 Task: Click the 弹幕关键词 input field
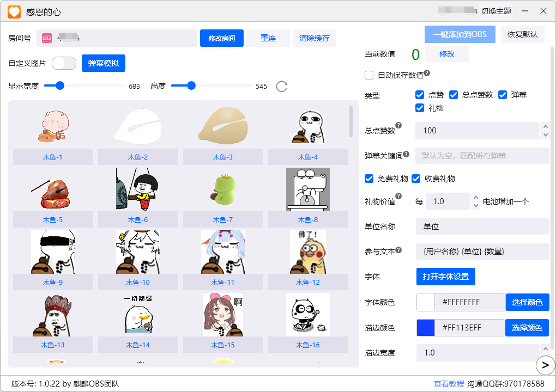coord(482,156)
